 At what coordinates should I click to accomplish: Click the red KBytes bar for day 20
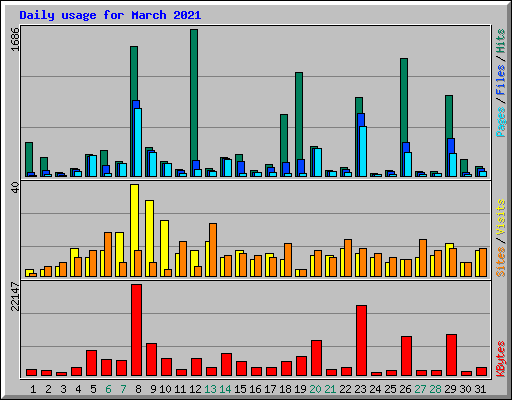[316, 358]
